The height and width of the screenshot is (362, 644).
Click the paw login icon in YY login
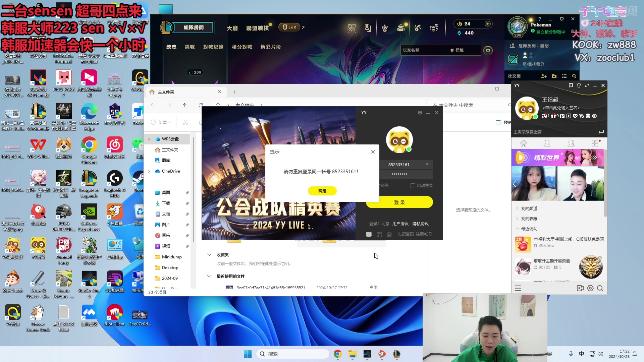(x=389, y=234)
